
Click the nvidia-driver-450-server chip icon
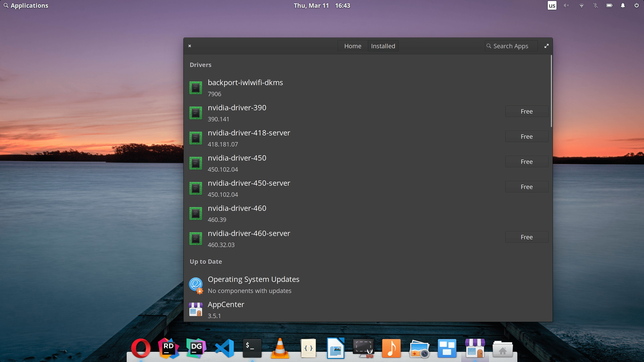click(x=196, y=188)
